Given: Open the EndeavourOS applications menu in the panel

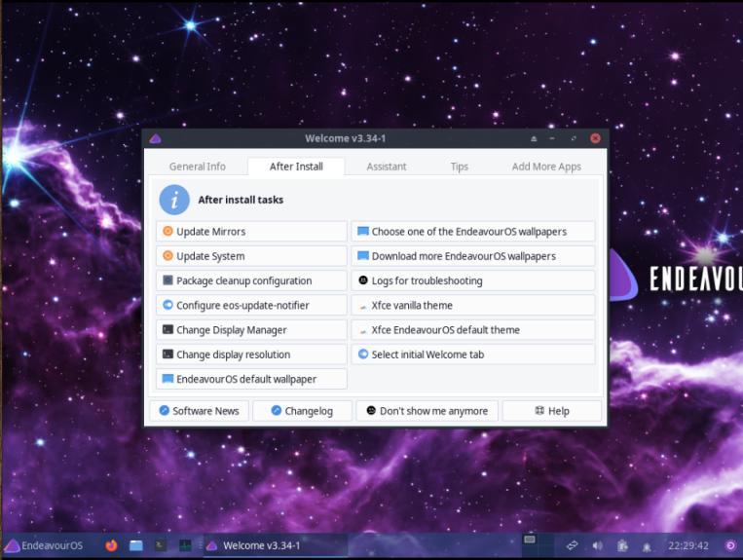Looking at the screenshot, I should 44,545.
